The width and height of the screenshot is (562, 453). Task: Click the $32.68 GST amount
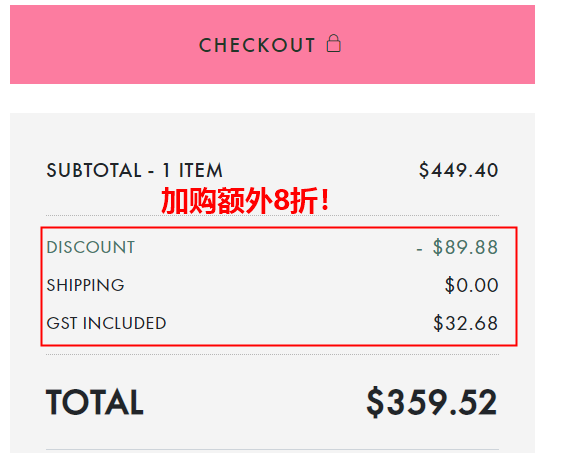coord(466,323)
